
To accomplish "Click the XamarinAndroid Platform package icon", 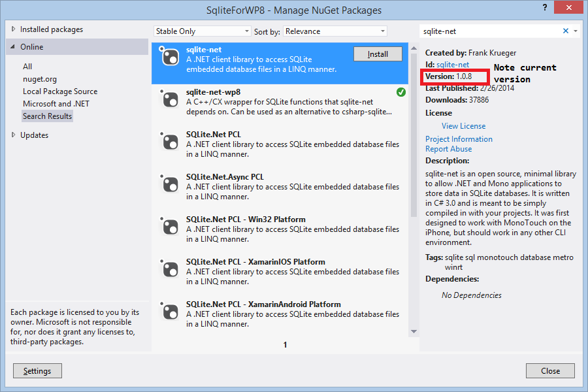I will pyautogui.click(x=169, y=311).
